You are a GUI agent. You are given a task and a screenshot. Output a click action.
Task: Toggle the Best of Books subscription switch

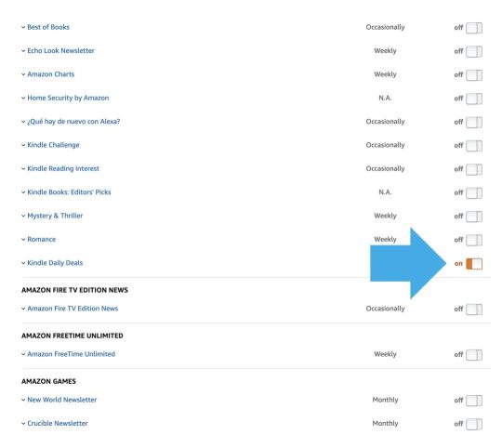coord(474,28)
